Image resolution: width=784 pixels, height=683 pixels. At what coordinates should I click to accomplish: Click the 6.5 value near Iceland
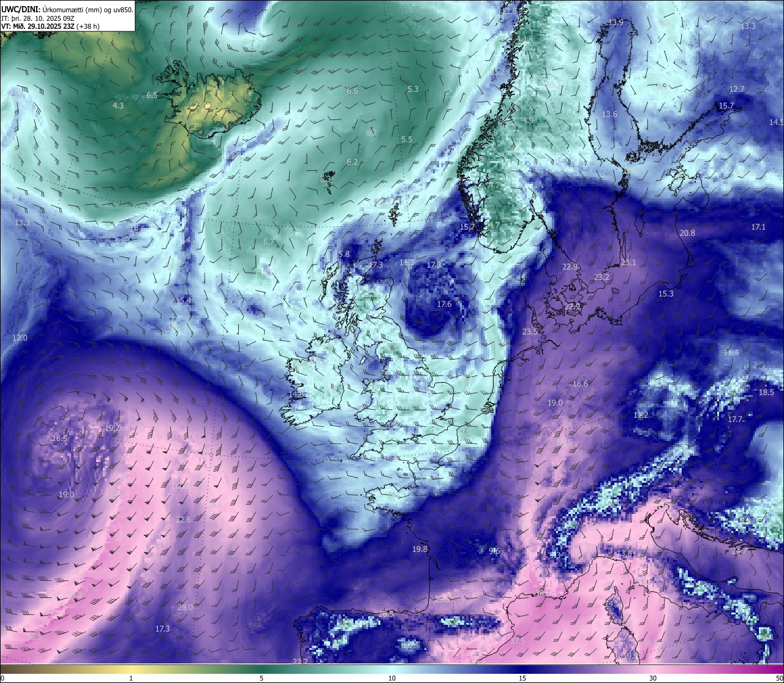(153, 95)
